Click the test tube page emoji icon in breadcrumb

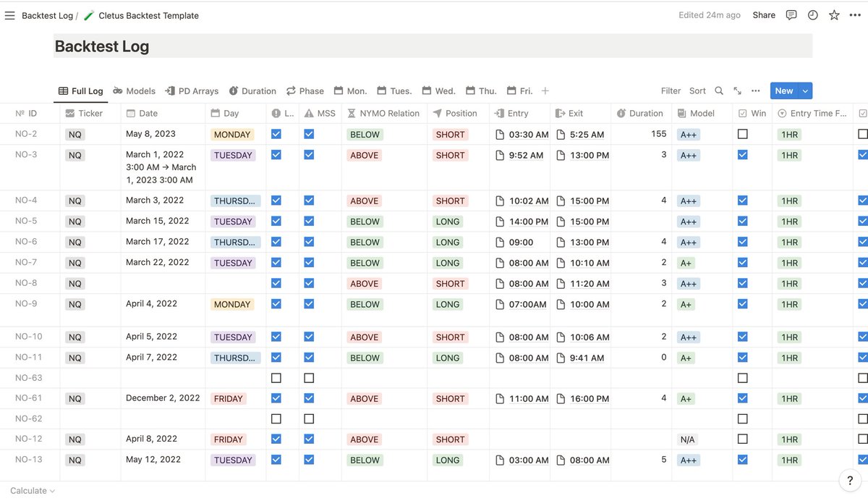(89, 15)
